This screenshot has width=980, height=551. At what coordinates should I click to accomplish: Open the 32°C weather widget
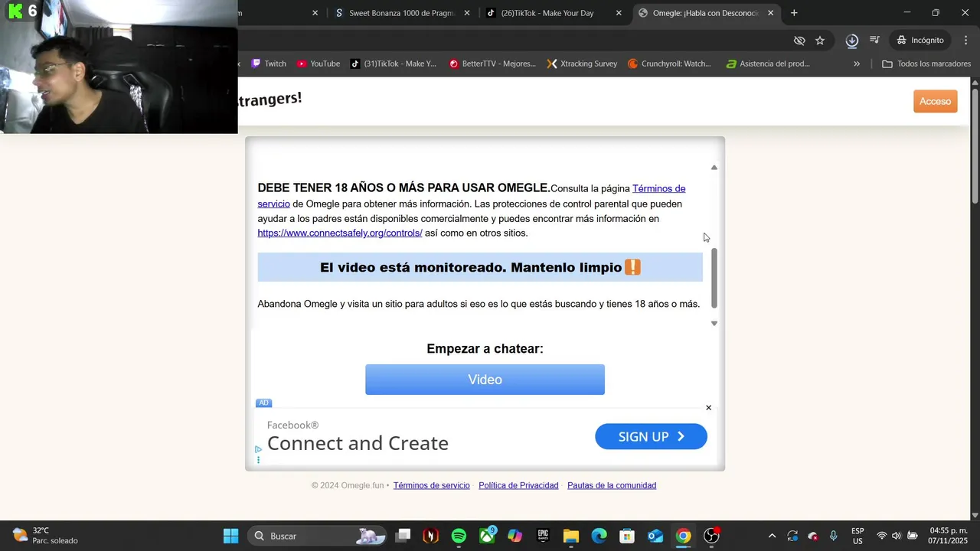click(x=46, y=536)
